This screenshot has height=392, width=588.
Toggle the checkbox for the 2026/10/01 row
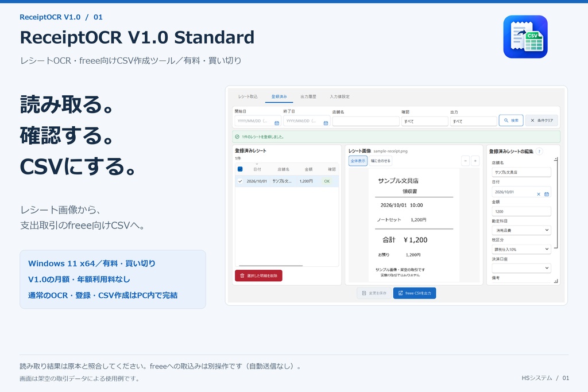pos(240,181)
